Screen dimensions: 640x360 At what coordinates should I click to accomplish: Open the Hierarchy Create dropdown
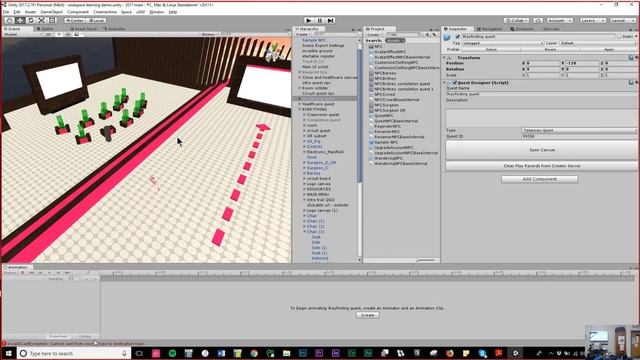(302, 35)
